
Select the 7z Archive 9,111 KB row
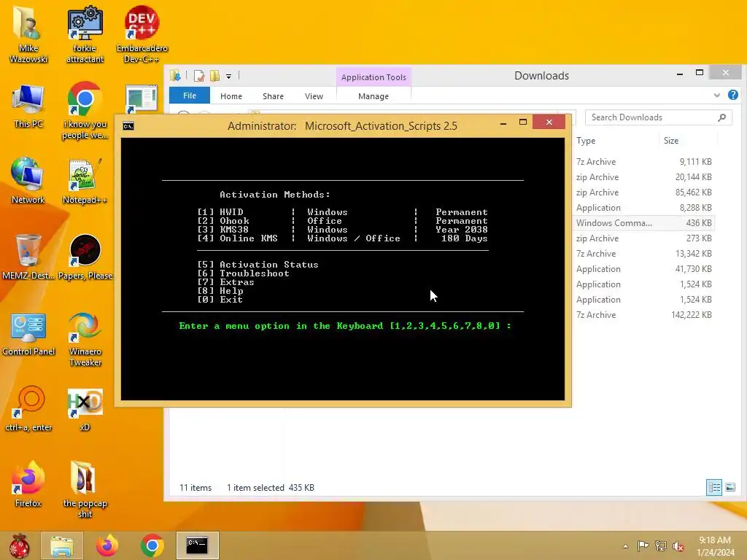pos(643,162)
